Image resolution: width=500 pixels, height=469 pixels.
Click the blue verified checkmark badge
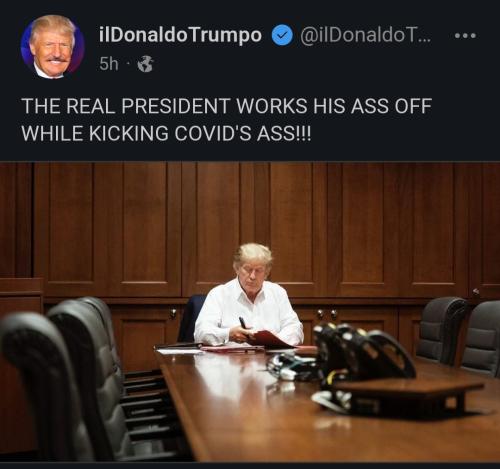[282, 36]
